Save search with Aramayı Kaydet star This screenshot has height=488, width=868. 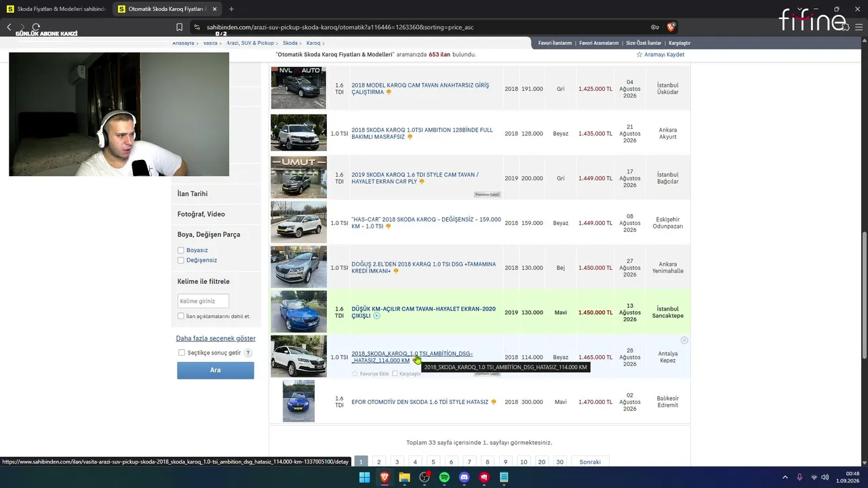[660, 54]
